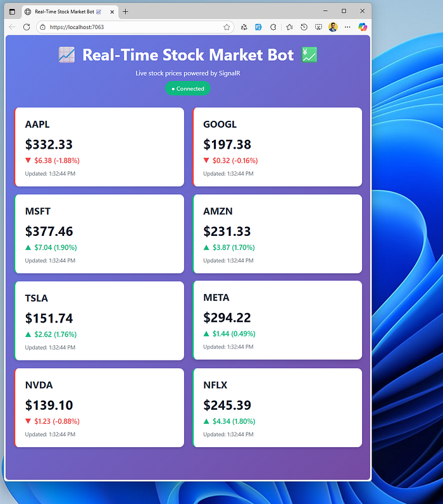This screenshot has height=504, width=443.
Task: Select the Real-Time Stock Market Bot tab
Action: [63, 11]
